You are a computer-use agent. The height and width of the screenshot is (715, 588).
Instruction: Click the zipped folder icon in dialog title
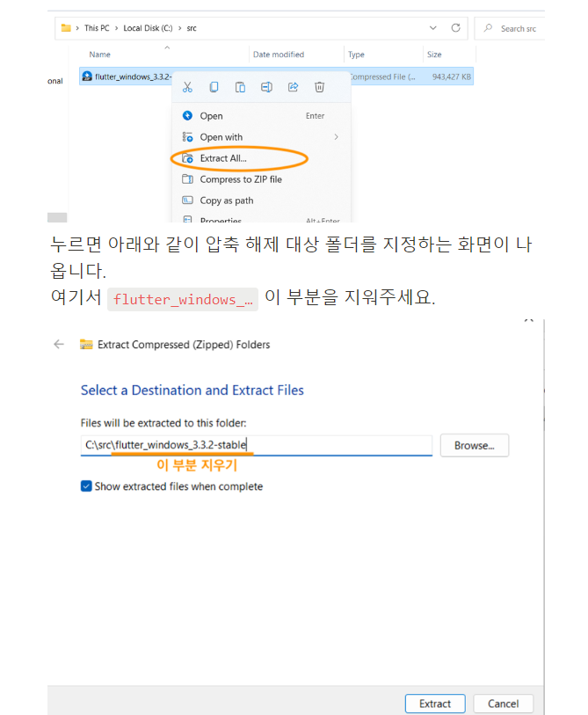(86, 344)
